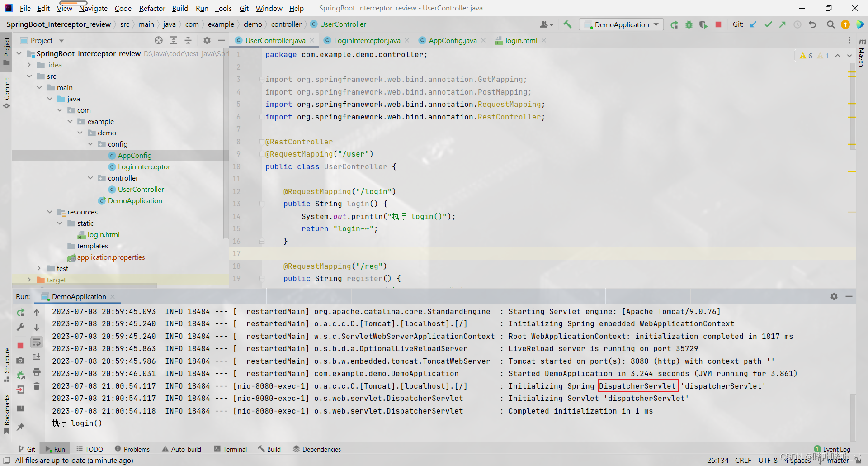
Task: Toggle Bookmarks tool window stripe button
Action: tap(6, 414)
